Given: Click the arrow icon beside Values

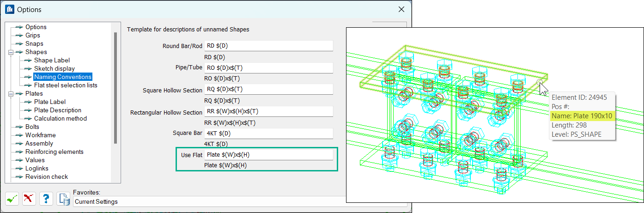Looking at the screenshot, I should tap(19, 160).
